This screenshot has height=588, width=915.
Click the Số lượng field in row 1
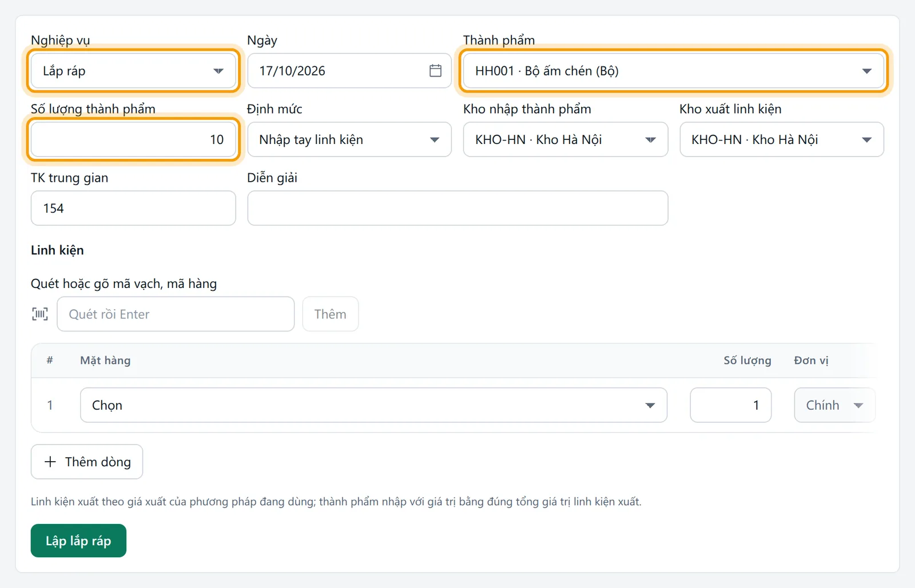731,405
